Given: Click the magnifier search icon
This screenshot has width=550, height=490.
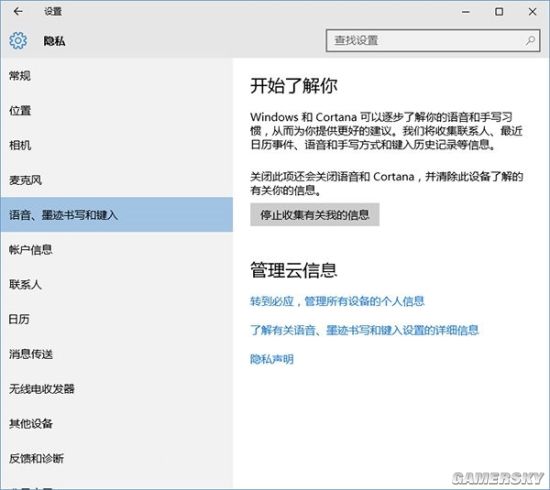Looking at the screenshot, I should (x=530, y=41).
